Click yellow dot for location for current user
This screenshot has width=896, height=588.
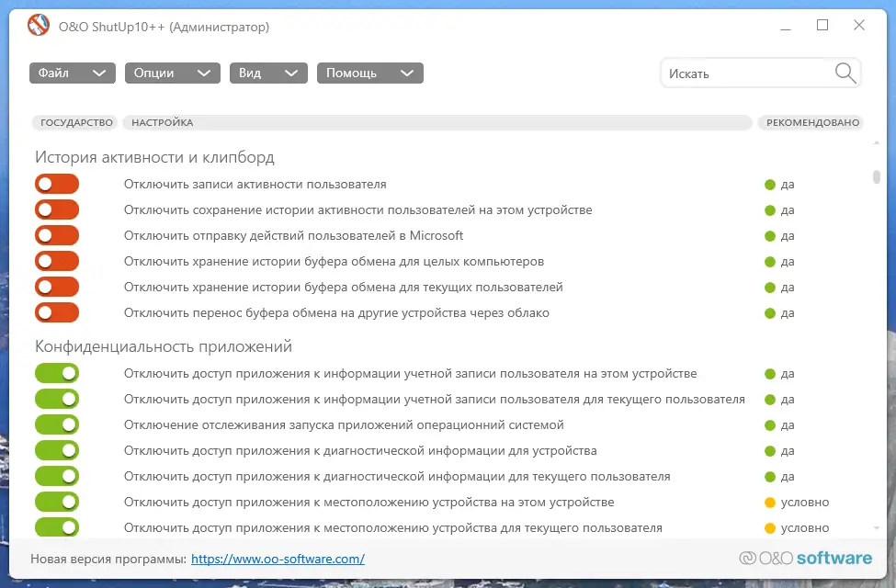(770, 528)
